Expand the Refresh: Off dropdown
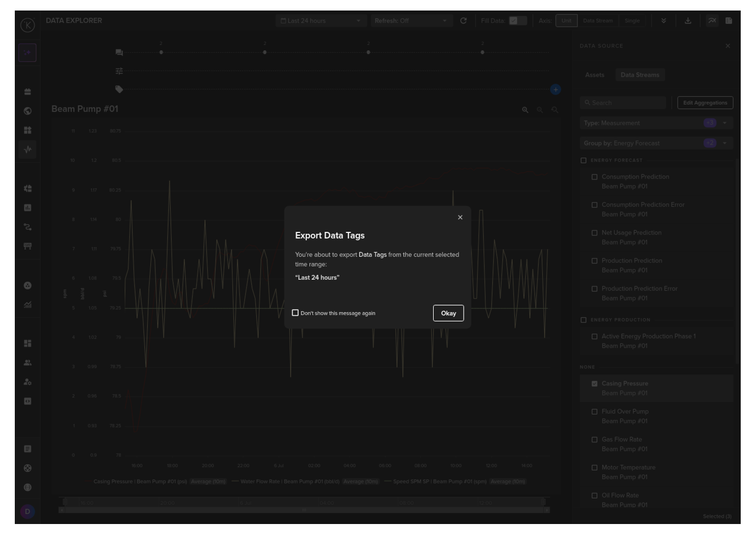The height and width of the screenshot is (535, 756). click(x=411, y=21)
